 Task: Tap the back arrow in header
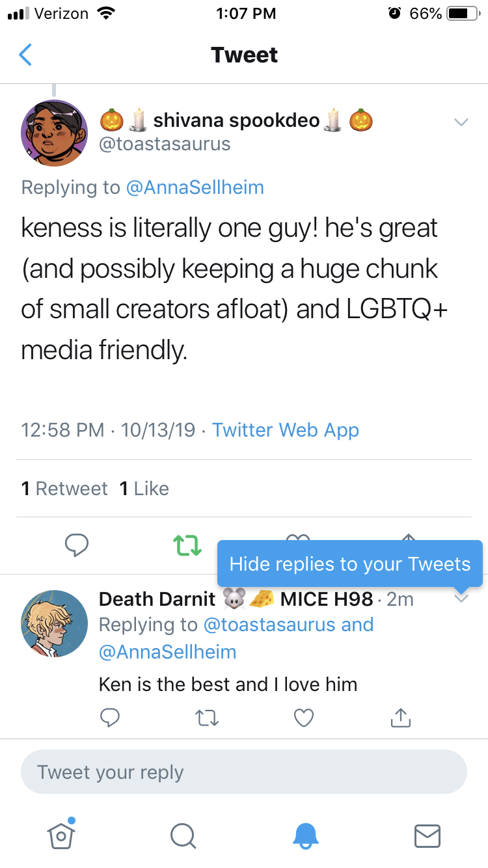pos(25,55)
